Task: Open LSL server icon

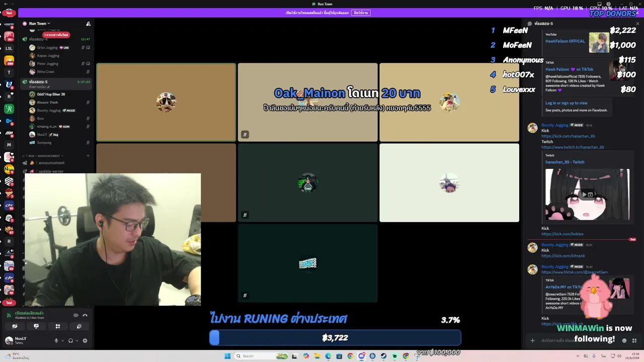Action: (9, 49)
